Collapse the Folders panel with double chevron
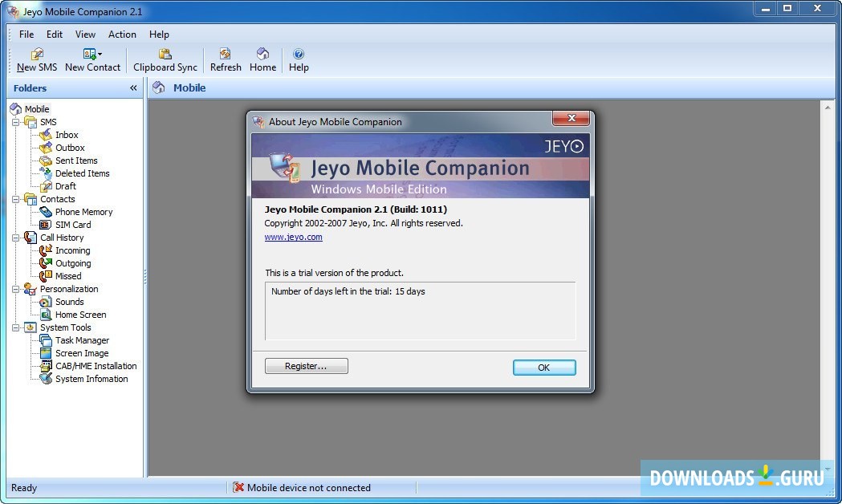The height and width of the screenshot is (504, 842). click(x=133, y=87)
